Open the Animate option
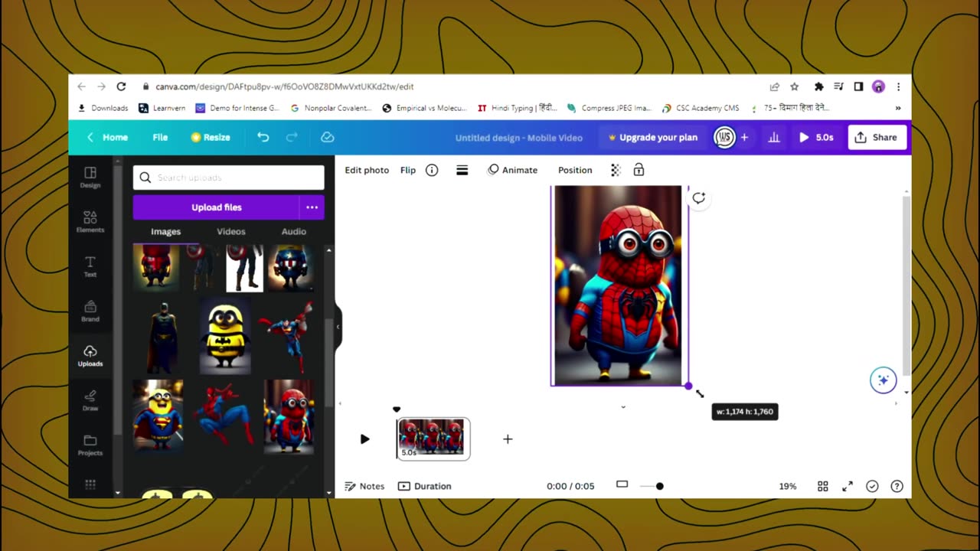This screenshot has width=980, height=551. (x=513, y=170)
